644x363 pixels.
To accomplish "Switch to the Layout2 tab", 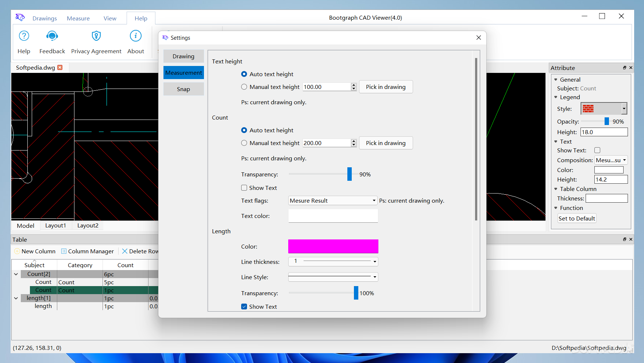I will click(88, 226).
